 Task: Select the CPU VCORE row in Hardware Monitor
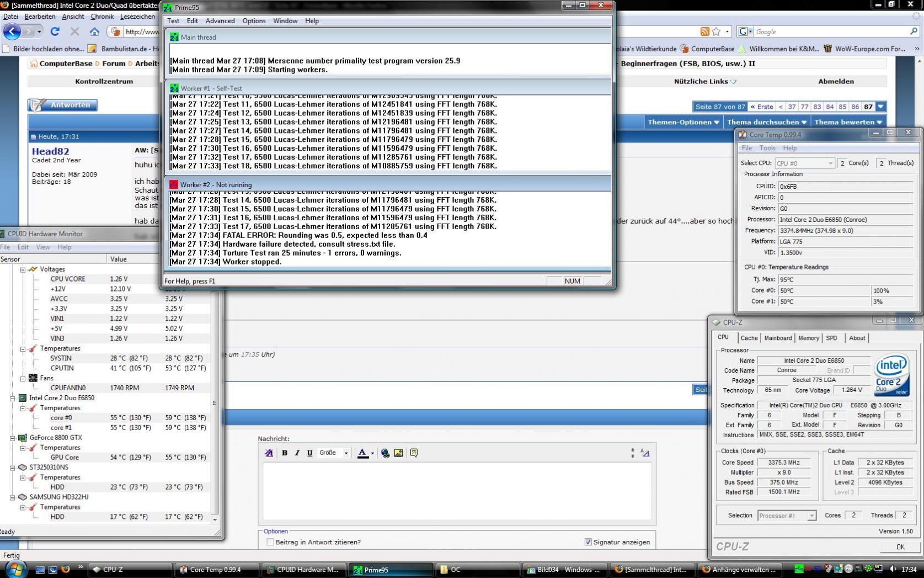coord(105,279)
